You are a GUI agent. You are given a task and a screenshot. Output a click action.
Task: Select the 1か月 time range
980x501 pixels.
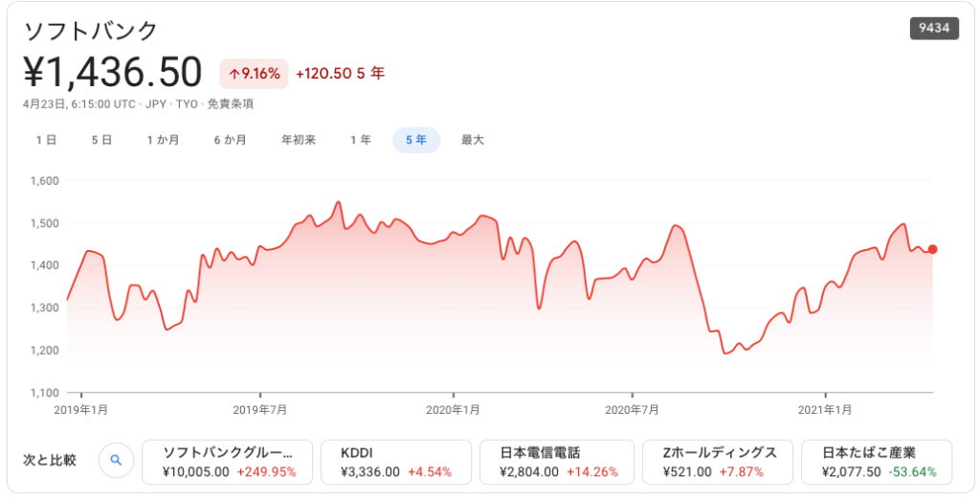[x=163, y=140]
